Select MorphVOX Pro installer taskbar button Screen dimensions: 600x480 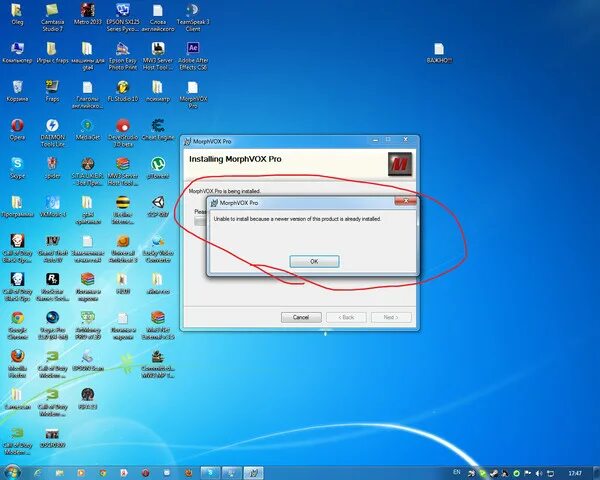[253, 473]
